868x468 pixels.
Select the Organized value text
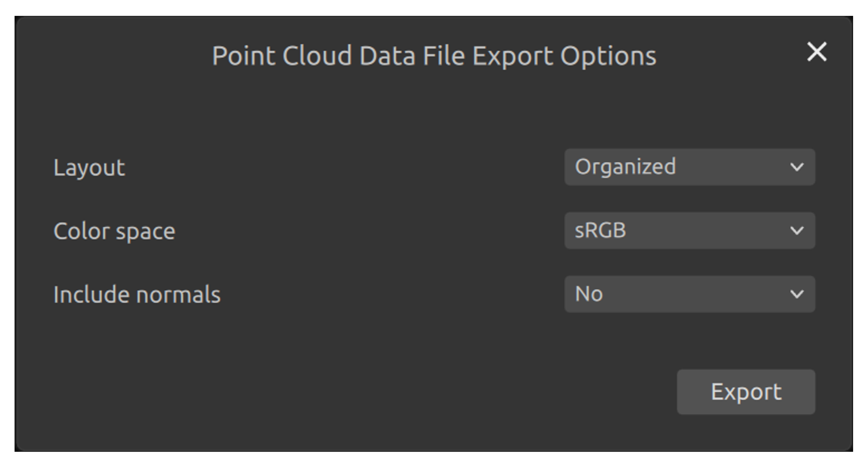click(x=625, y=167)
